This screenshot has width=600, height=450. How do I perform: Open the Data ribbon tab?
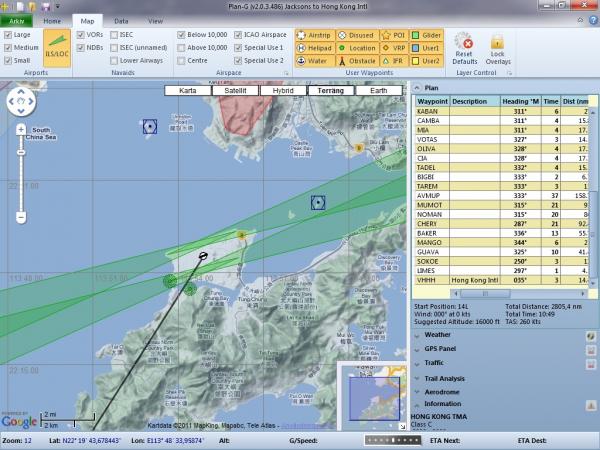coord(121,20)
